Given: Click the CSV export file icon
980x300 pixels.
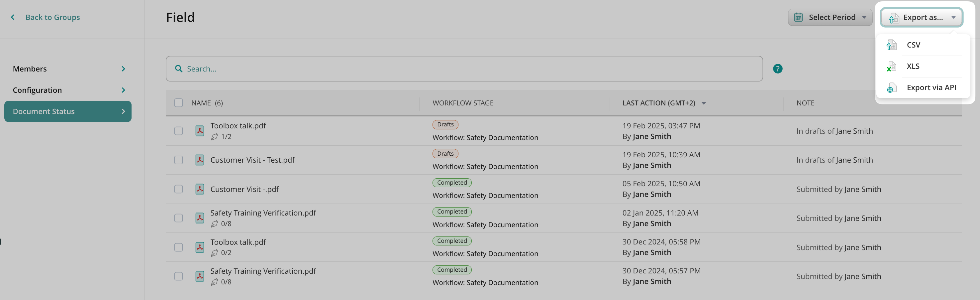Looking at the screenshot, I should 891,45.
